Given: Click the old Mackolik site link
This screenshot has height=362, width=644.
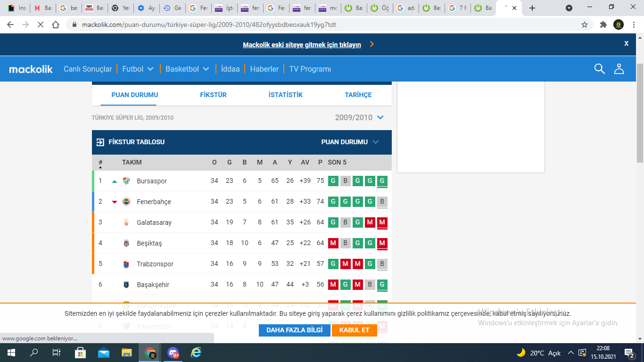Looking at the screenshot, I should (302, 45).
